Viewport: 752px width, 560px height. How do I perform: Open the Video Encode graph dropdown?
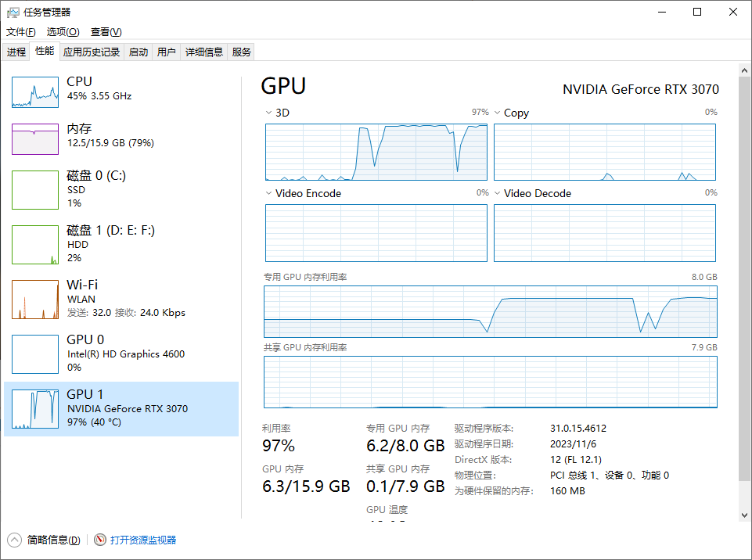(268, 193)
